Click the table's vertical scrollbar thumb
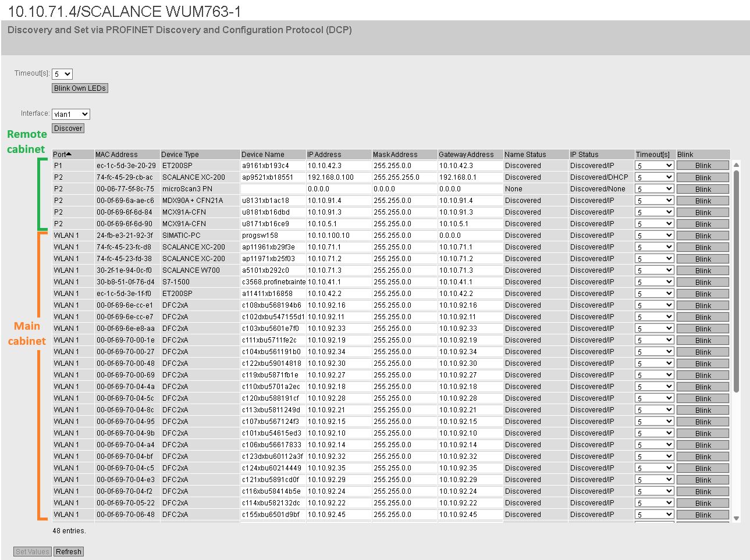The image size is (750, 560). pos(736,281)
